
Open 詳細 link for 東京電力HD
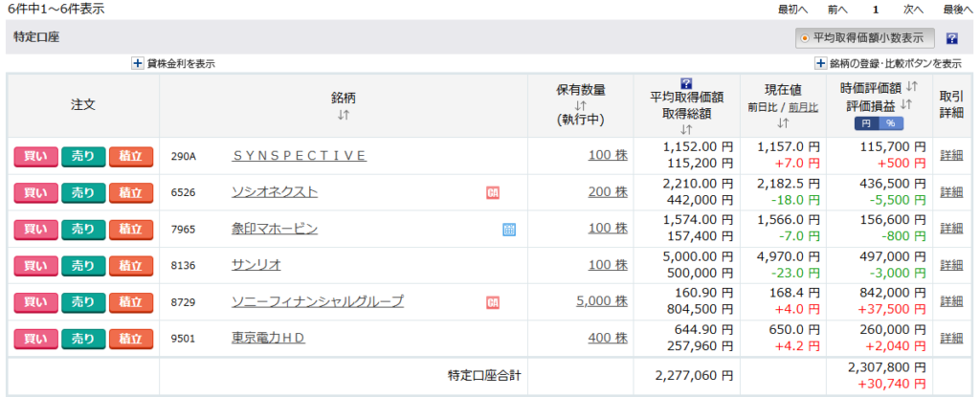pyautogui.click(x=951, y=339)
